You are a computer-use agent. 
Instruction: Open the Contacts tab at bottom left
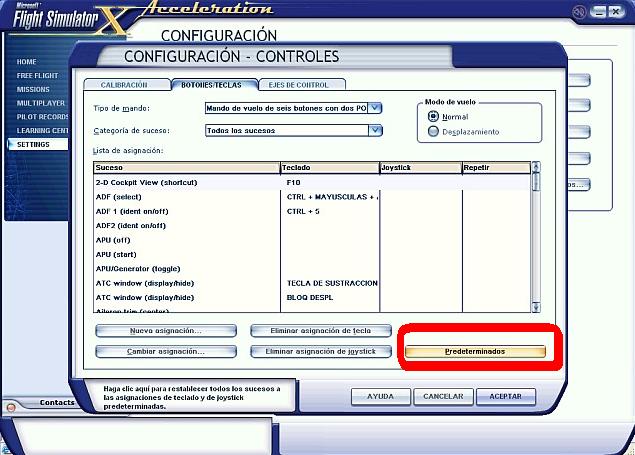(x=57, y=402)
